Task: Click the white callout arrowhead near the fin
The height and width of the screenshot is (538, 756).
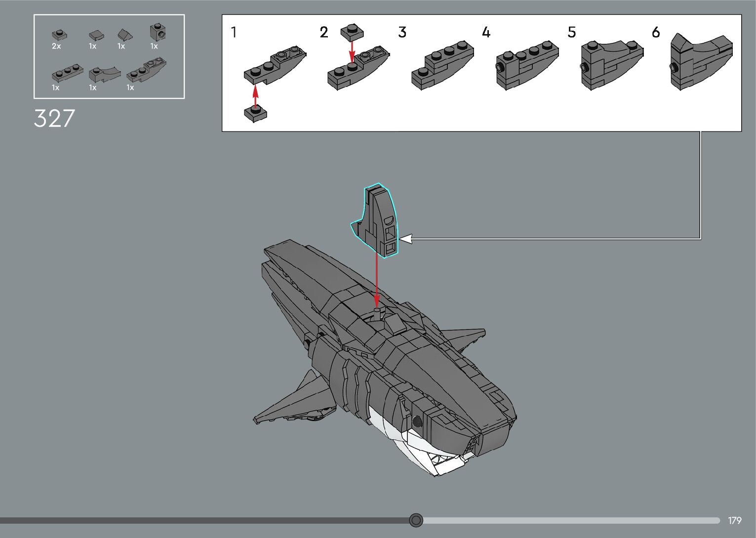Action: [x=405, y=239]
